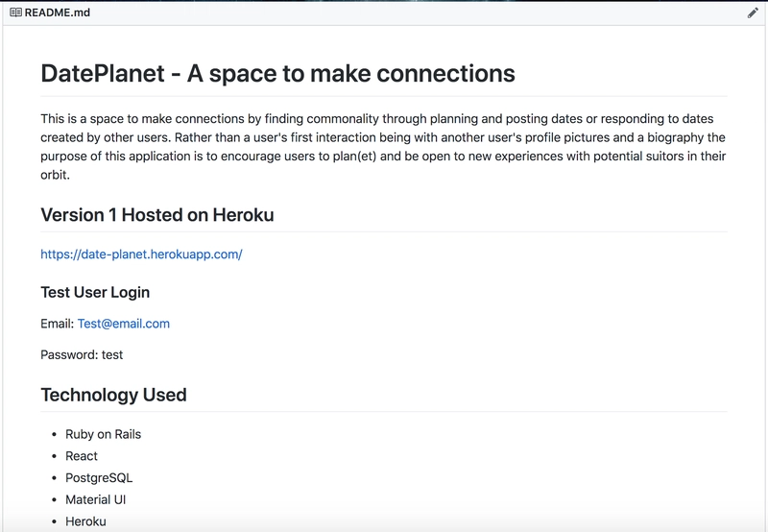
Task: Click the Test@email.com email link
Action: tap(124, 324)
